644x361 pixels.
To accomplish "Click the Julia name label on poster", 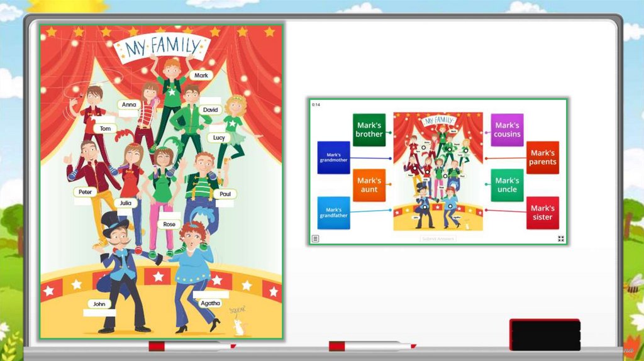I will tap(125, 203).
